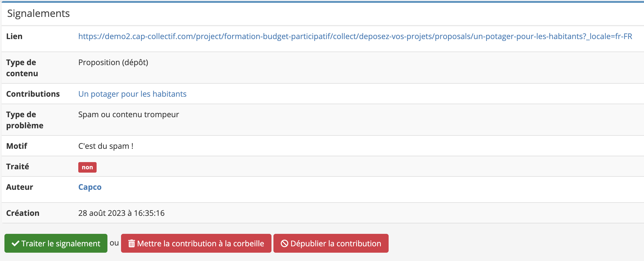644x261 pixels.
Task: Click the 'Type de problème' label
Action: click(x=25, y=120)
